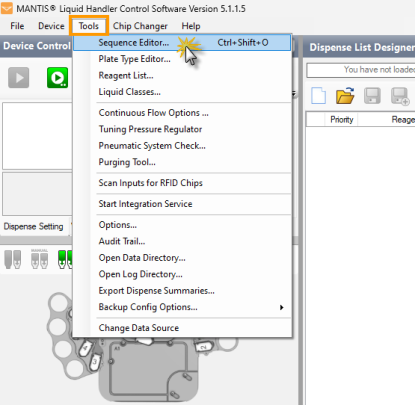Click the green chip status icon

65,259
